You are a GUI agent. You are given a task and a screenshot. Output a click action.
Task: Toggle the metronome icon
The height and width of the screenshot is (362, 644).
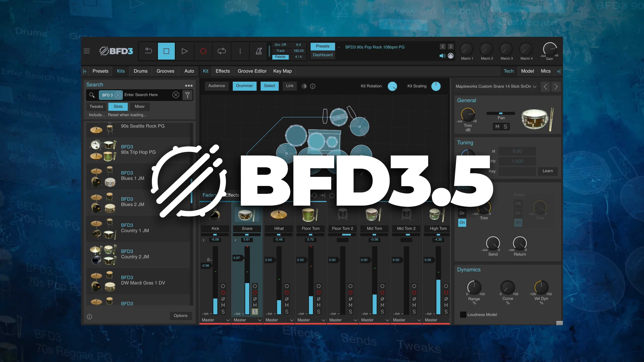point(259,51)
